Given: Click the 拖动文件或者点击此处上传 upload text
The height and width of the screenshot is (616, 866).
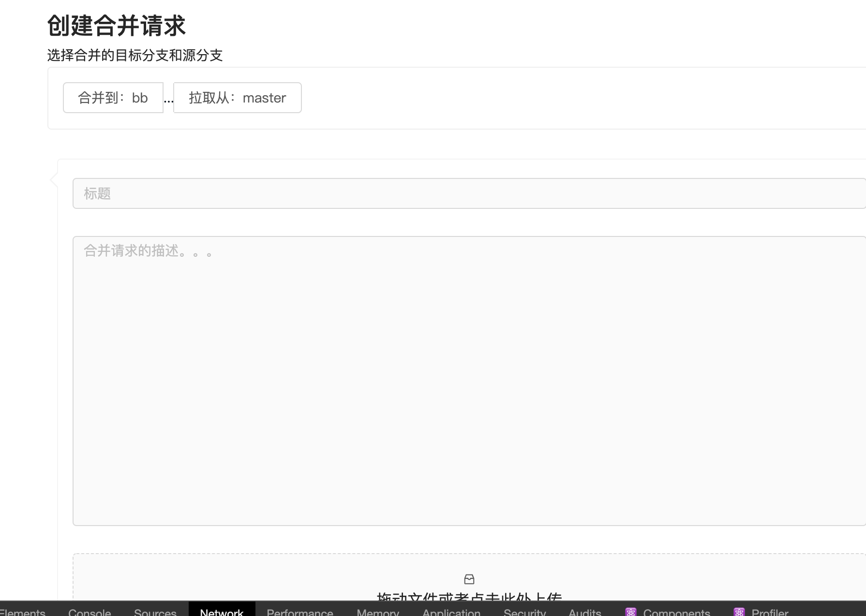Looking at the screenshot, I should click(x=469, y=597).
